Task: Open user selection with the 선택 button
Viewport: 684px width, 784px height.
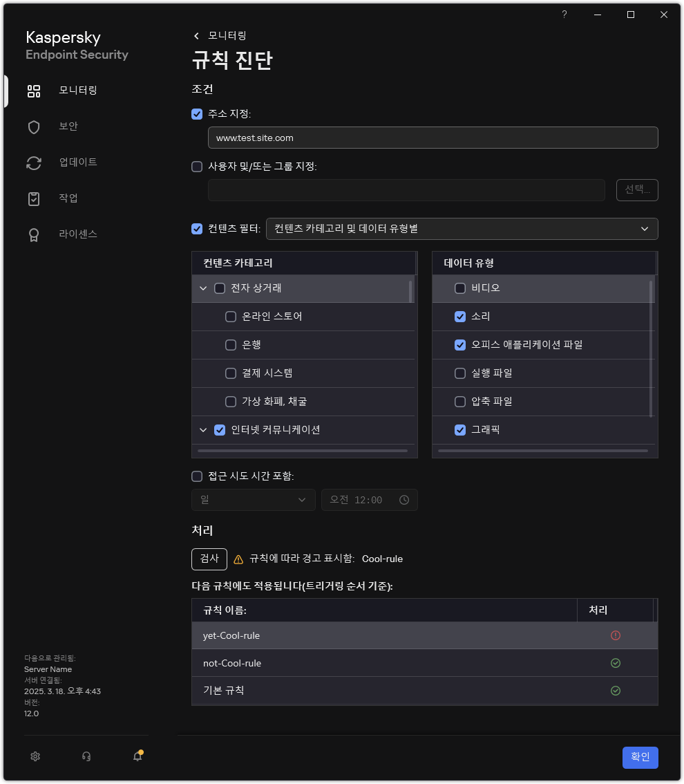Action: point(636,189)
